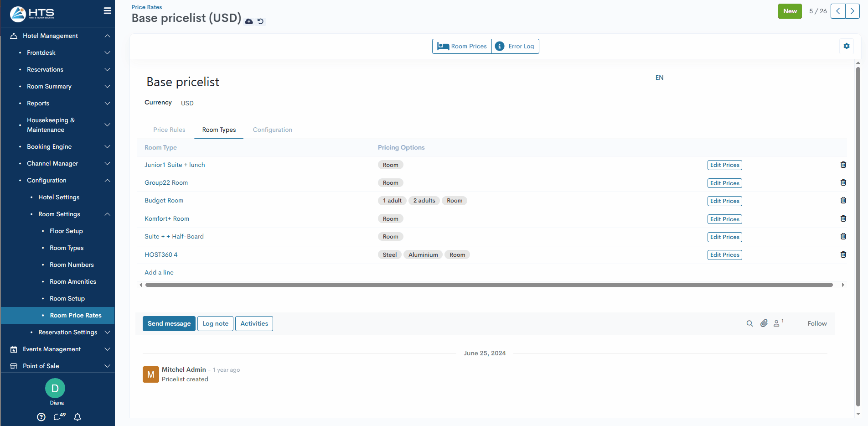Click Edit Prices for Komfort+ Room
The height and width of the screenshot is (426, 868).
point(724,219)
